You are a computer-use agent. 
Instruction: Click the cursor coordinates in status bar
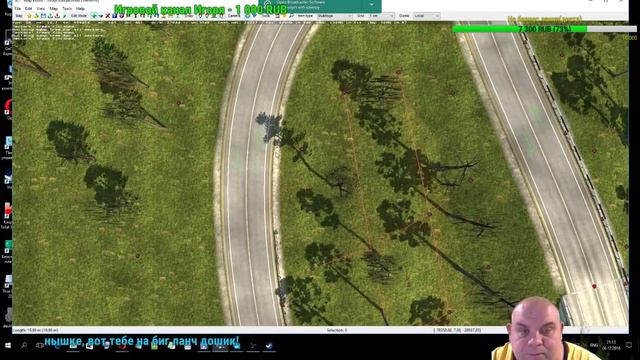457,330
